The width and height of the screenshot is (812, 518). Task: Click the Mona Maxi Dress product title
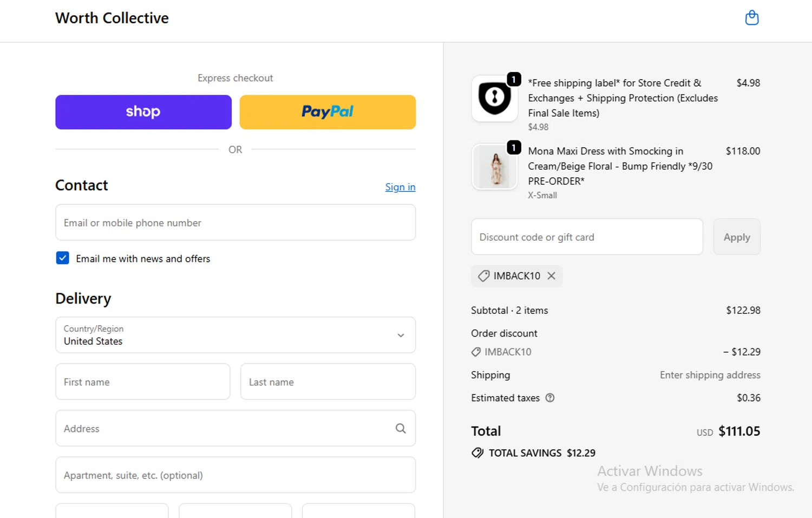click(620, 166)
